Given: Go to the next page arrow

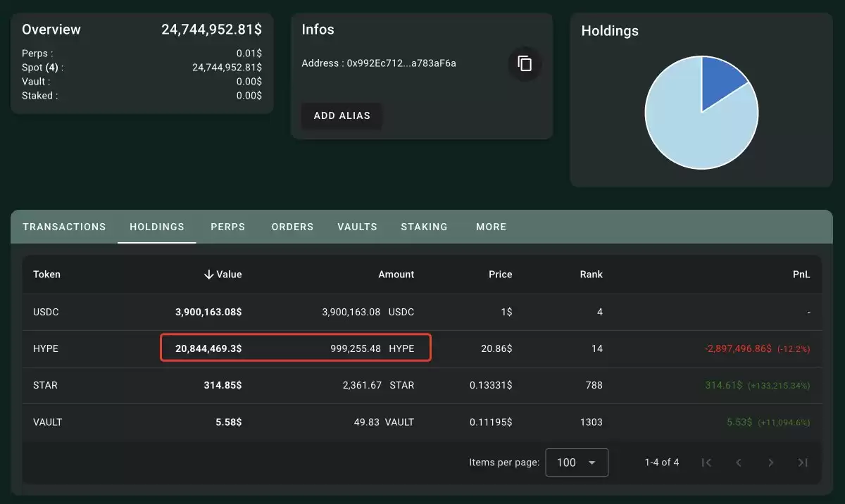Looking at the screenshot, I should click(x=771, y=462).
